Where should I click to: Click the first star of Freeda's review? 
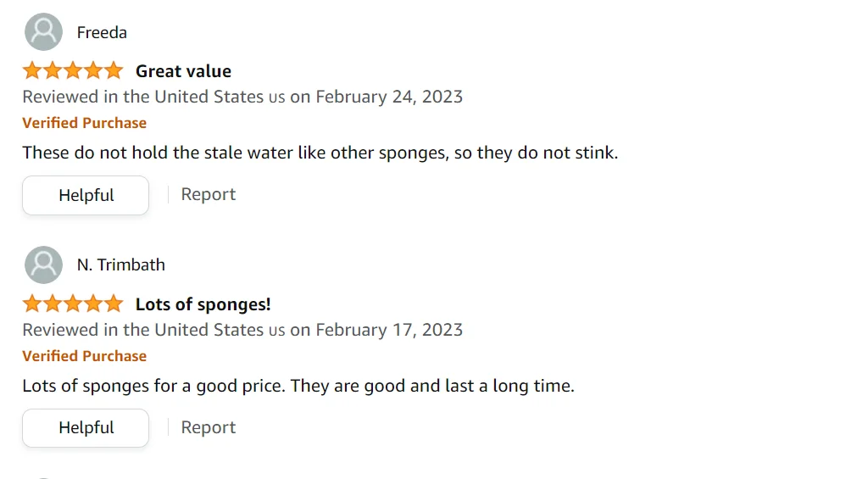(x=32, y=70)
